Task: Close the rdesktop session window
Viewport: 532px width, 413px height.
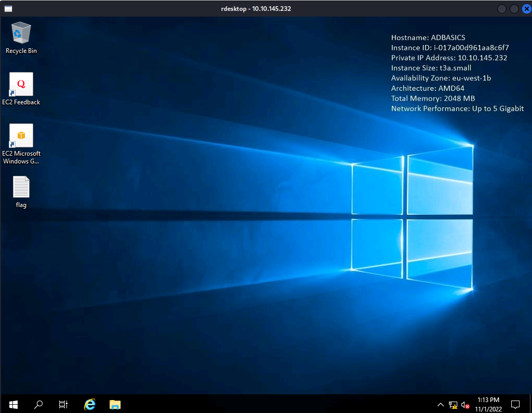Action: pos(526,9)
